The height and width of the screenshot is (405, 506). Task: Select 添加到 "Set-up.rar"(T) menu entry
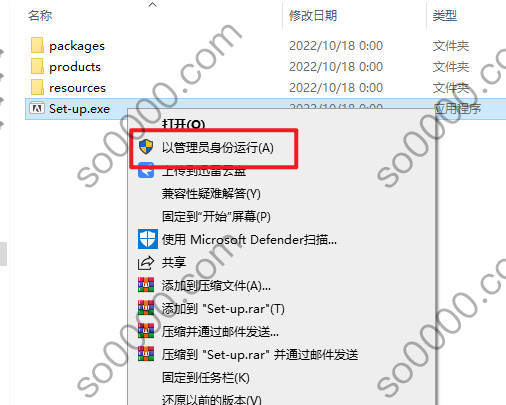point(223,309)
